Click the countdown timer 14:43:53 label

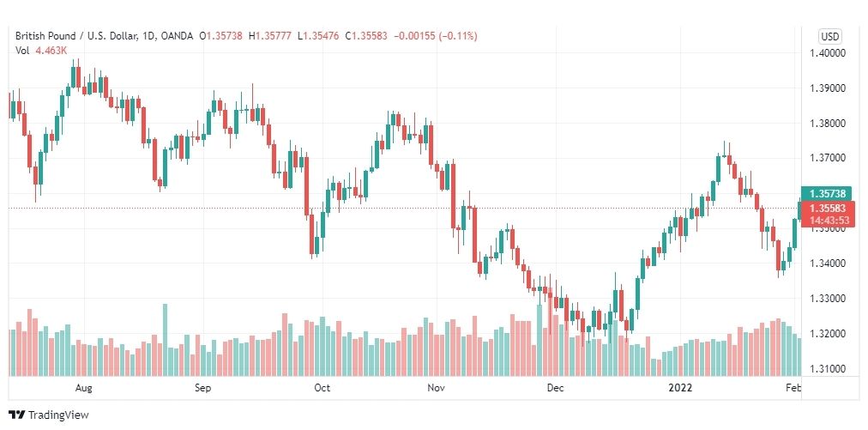(x=829, y=220)
